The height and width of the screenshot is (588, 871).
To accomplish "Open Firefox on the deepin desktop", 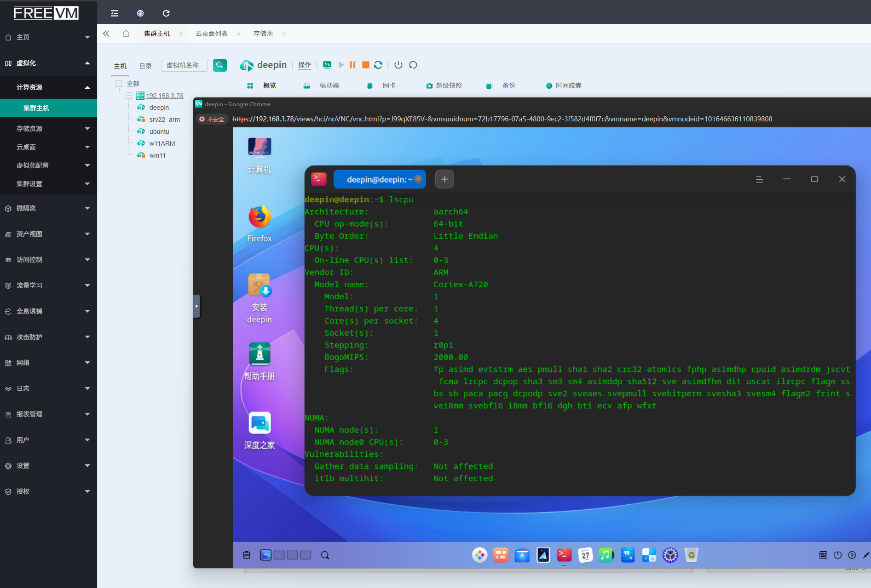I will click(260, 217).
